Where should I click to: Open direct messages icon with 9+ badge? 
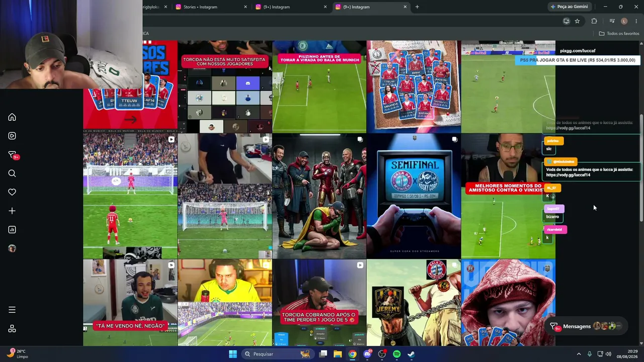[13, 155]
